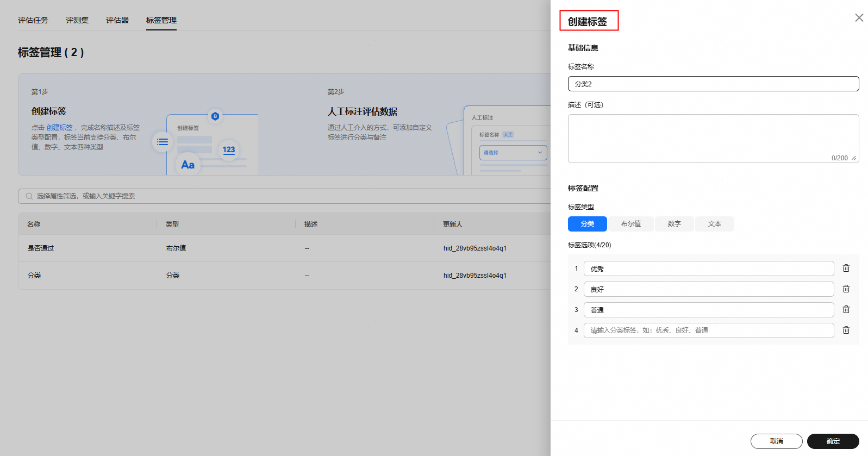868x456 pixels.
Task: Click the 确定 button
Action: (833, 441)
